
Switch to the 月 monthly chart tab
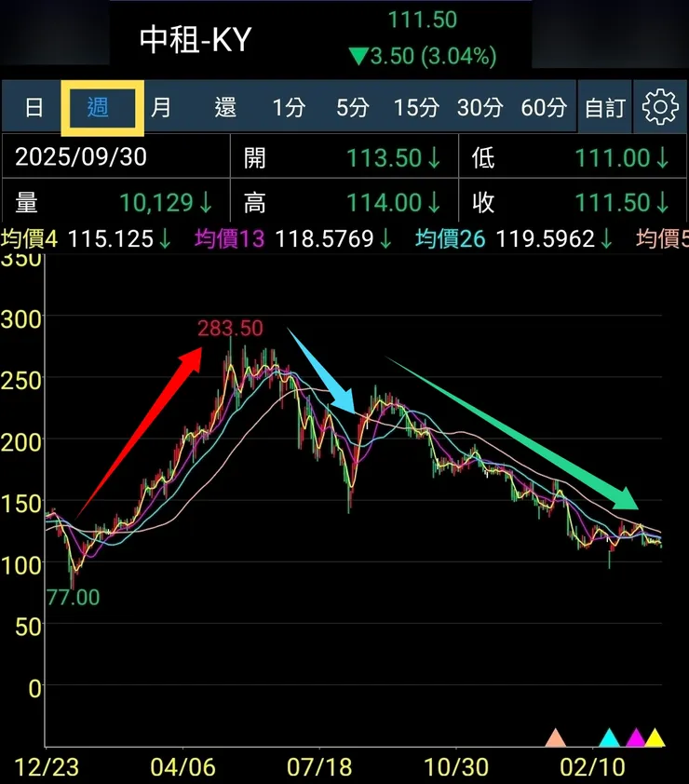(161, 107)
